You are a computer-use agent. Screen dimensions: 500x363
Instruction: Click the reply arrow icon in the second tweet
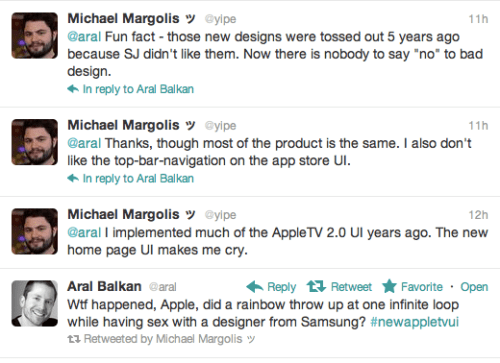pos(73,178)
